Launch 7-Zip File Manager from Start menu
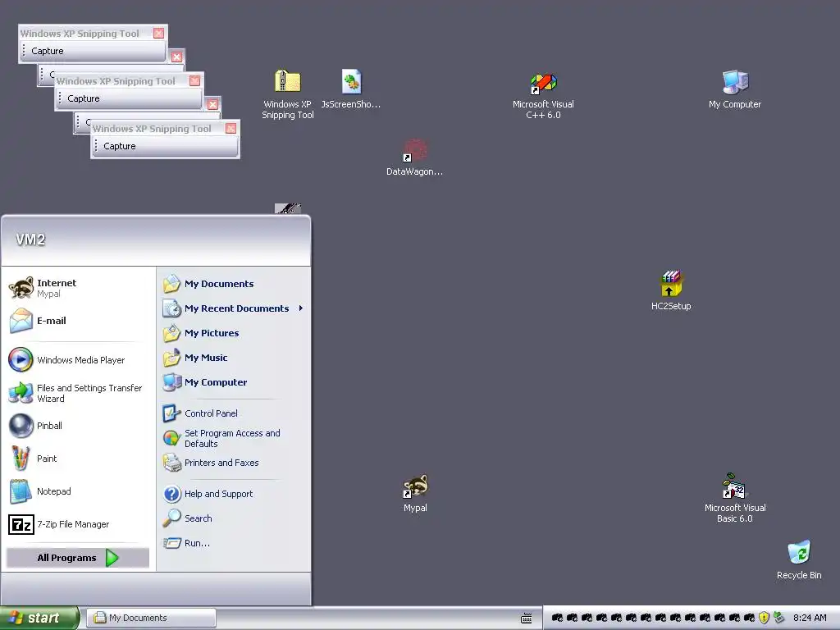The width and height of the screenshot is (840, 630). coord(79,524)
